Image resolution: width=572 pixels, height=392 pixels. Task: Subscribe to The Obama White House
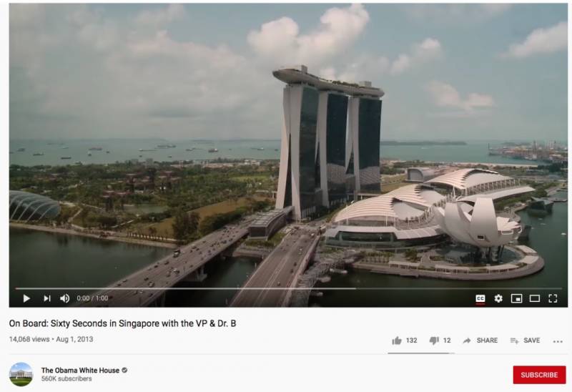539,375
